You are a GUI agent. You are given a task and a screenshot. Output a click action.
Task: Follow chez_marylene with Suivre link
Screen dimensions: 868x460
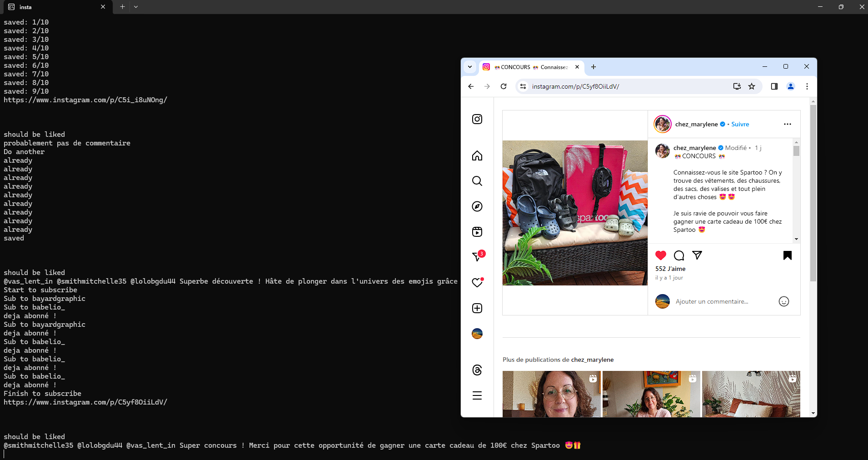pos(740,124)
